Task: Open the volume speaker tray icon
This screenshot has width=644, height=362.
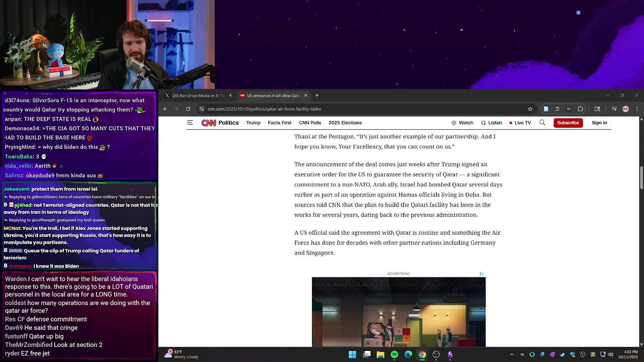Action: [610, 354]
